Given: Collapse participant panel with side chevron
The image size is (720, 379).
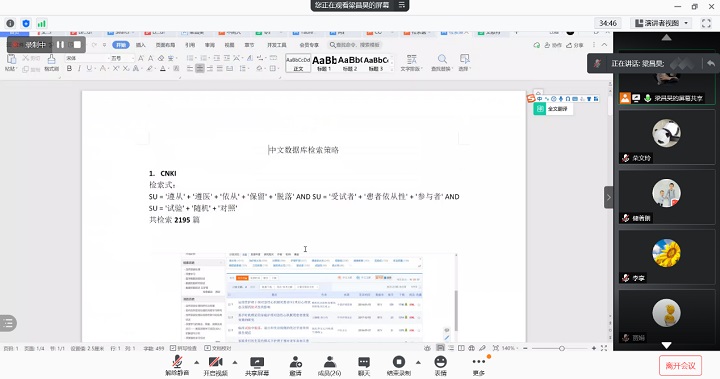Looking at the screenshot, I should [x=608, y=198].
